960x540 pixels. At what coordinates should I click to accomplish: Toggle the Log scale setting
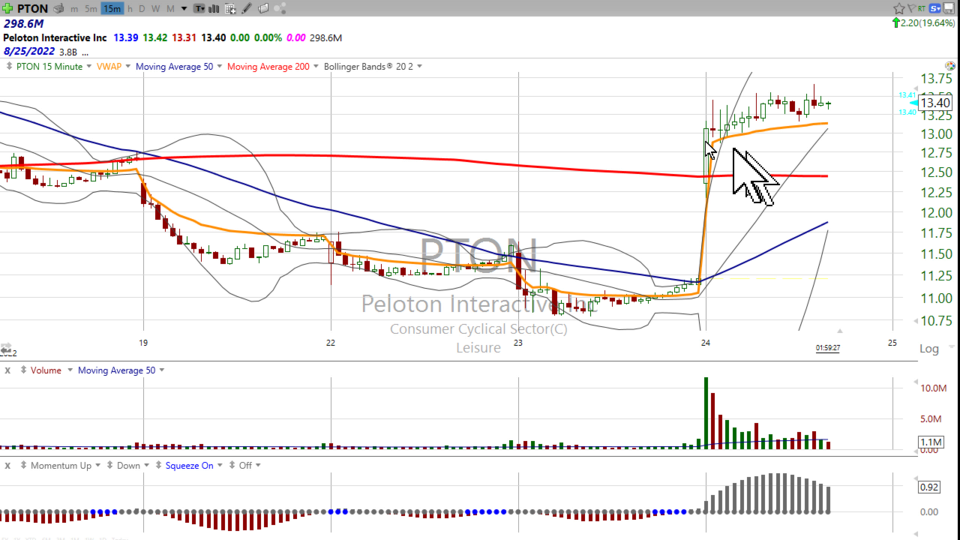[929, 348]
